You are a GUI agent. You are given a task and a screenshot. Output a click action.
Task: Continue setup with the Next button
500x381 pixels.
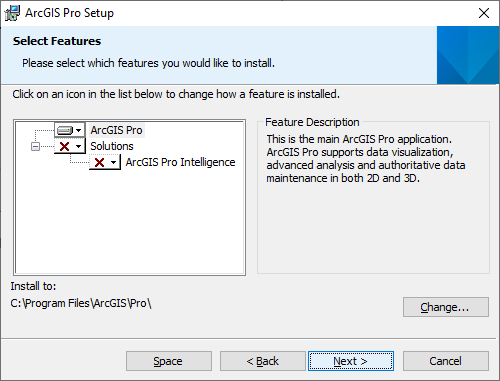pyautogui.click(x=351, y=361)
